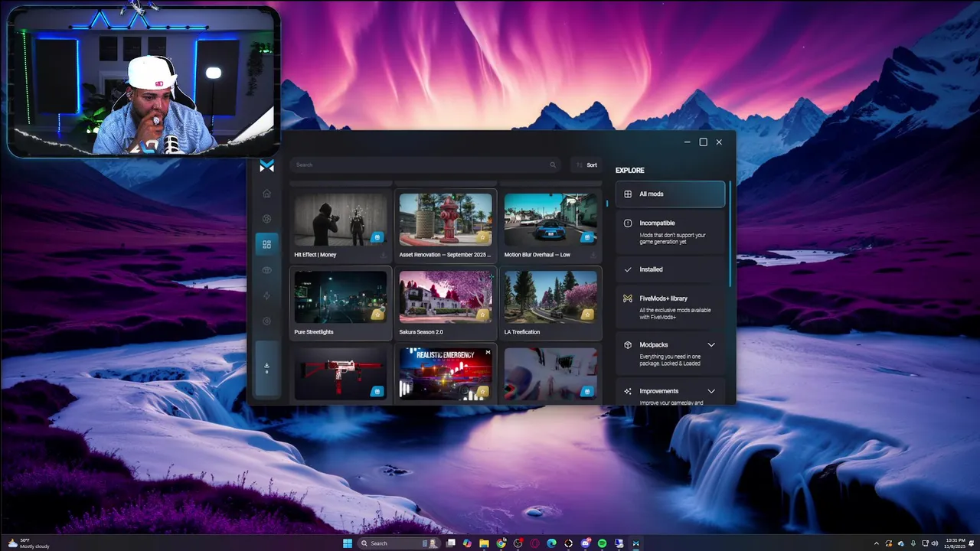This screenshot has width=980, height=551.
Task: Open the LA Treefication mod card
Action: 550,303
